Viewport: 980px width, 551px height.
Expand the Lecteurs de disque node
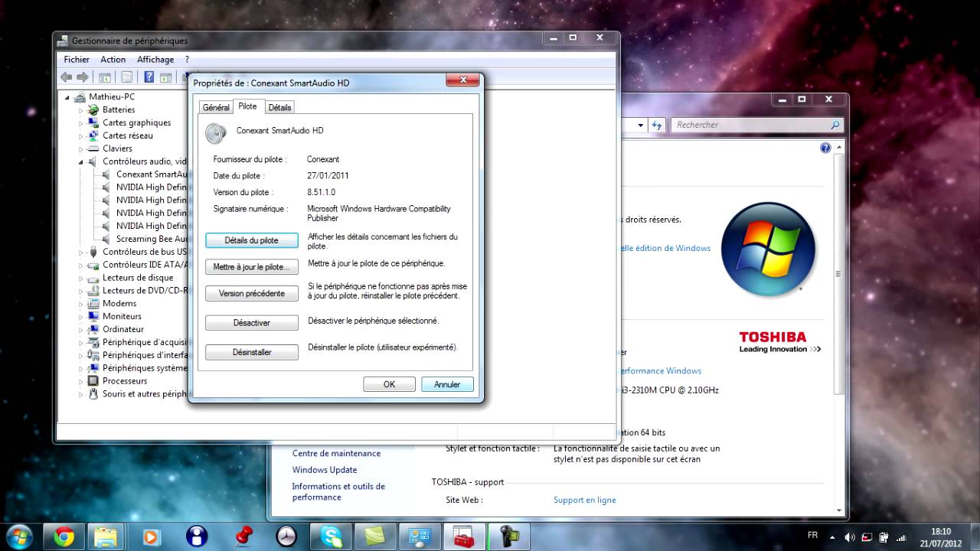[x=80, y=279]
